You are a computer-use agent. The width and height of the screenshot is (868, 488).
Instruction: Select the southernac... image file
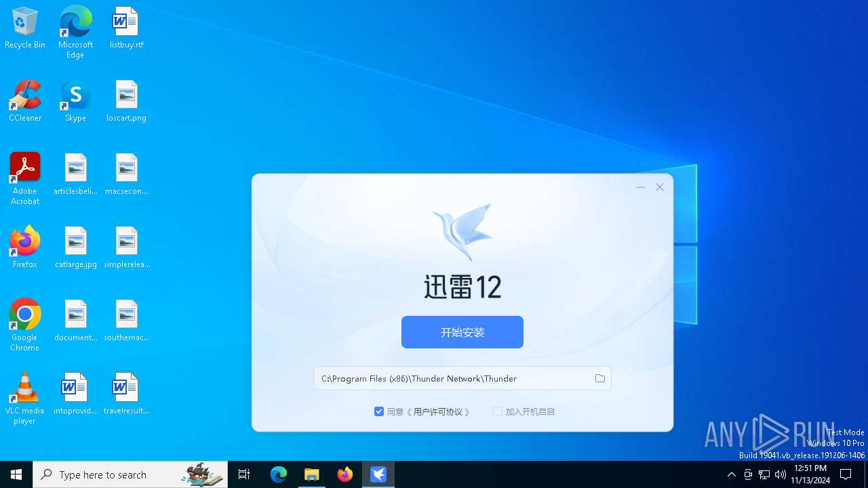pyautogui.click(x=126, y=321)
